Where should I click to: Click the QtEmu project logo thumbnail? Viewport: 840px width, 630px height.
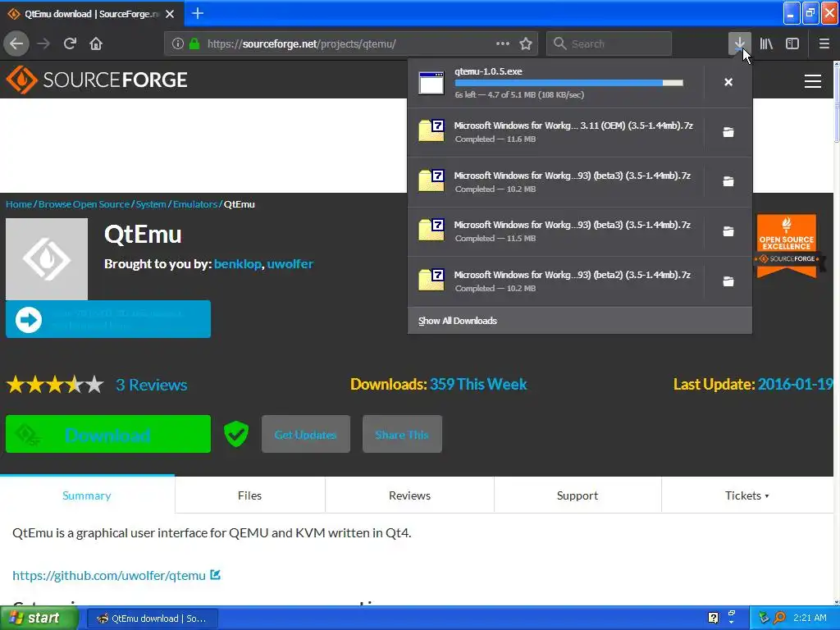click(x=47, y=258)
